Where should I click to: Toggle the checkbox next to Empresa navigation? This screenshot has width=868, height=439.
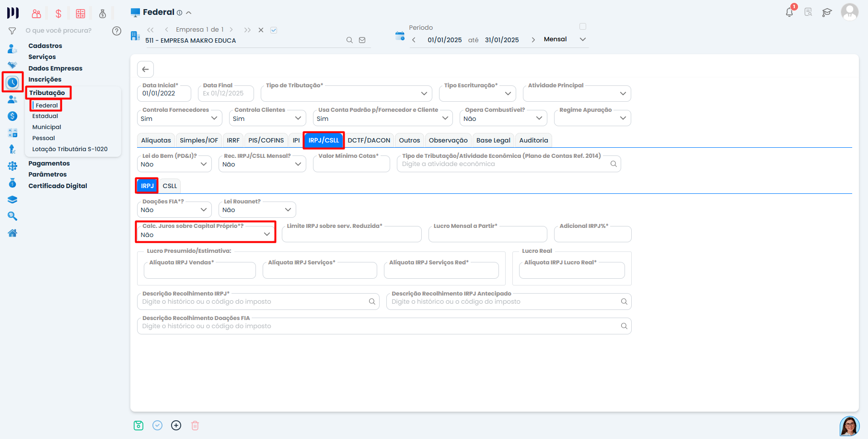274,30
